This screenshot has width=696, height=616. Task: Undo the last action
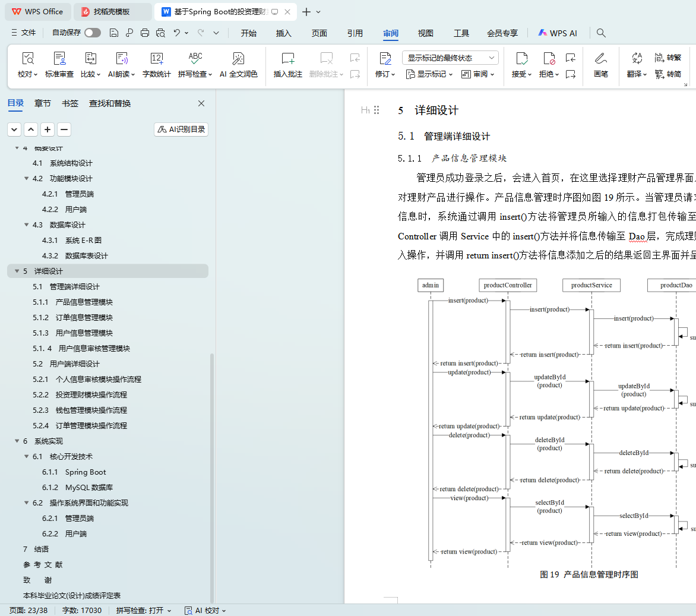[176, 33]
